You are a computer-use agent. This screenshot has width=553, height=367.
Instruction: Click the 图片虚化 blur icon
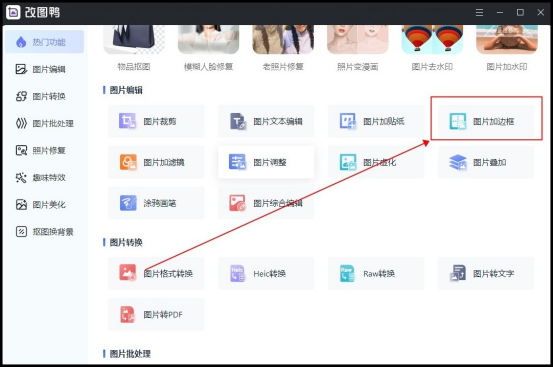[x=347, y=162]
